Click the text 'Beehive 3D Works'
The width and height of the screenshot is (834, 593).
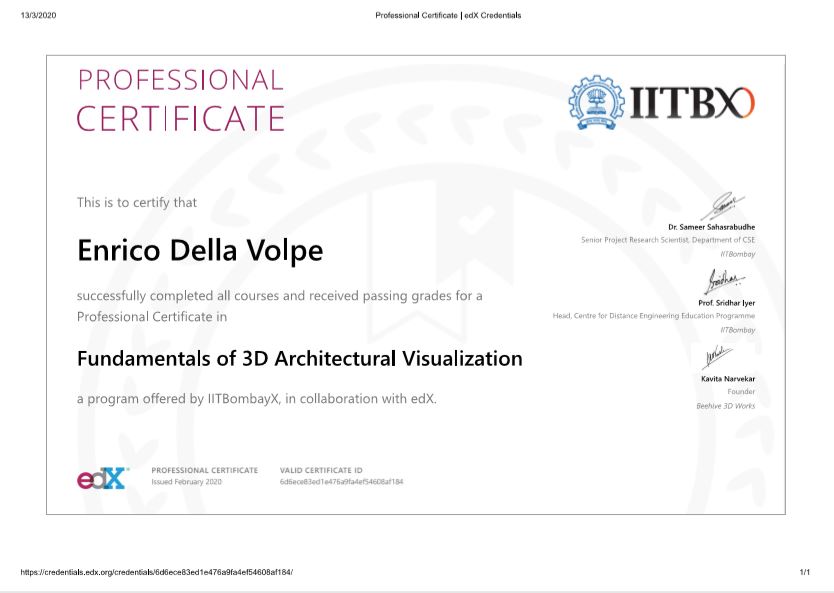click(725, 406)
